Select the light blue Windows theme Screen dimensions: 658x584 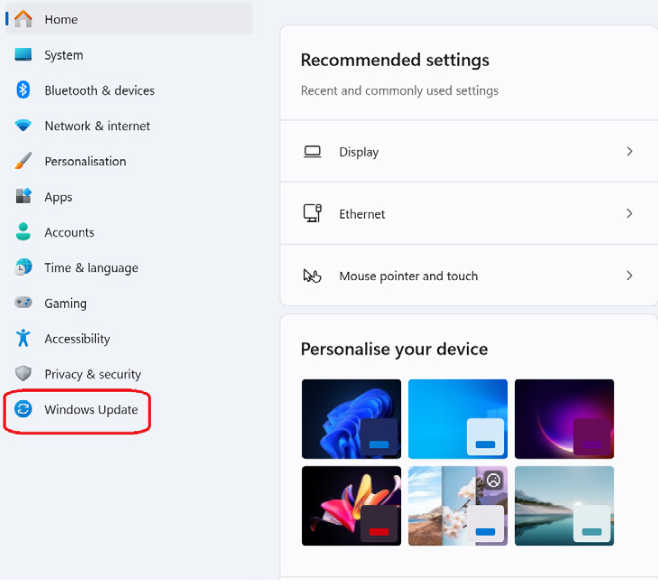click(458, 419)
